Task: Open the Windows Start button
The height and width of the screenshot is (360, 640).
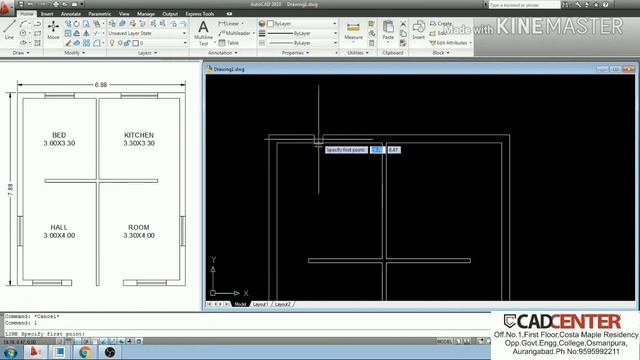Action: point(10,353)
